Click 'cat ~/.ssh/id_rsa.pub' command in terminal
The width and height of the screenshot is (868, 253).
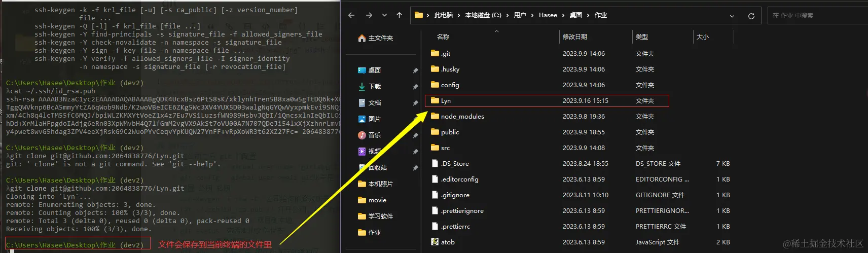[51, 91]
